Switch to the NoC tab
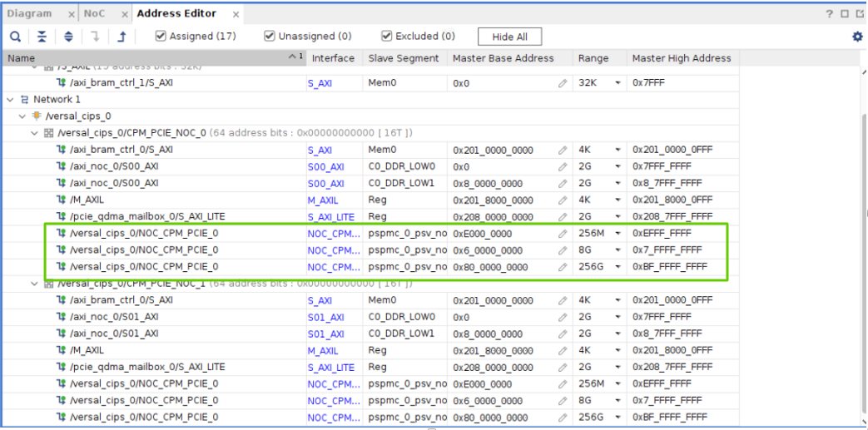This screenshot has width=868, height=430. [95, 14]
